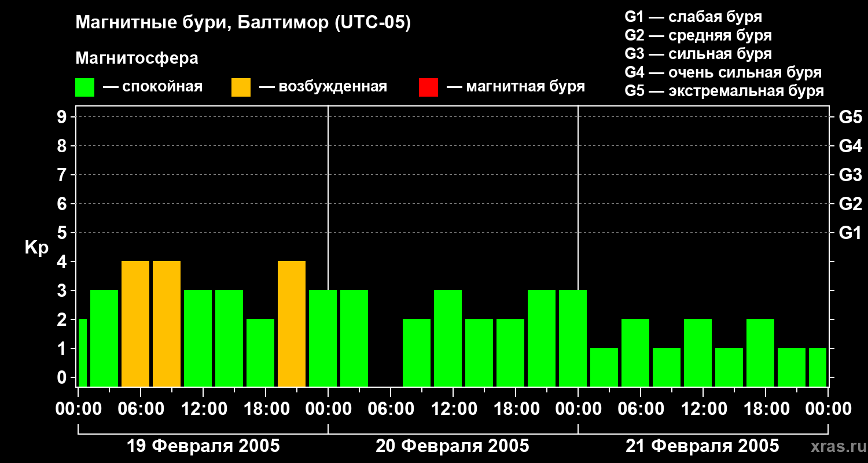Click the green "спокойная" legend swatch

(84, 87)
